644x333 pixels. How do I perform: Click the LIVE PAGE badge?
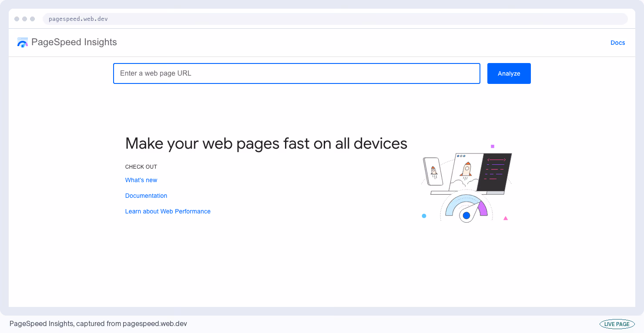[x=617, y=324]
